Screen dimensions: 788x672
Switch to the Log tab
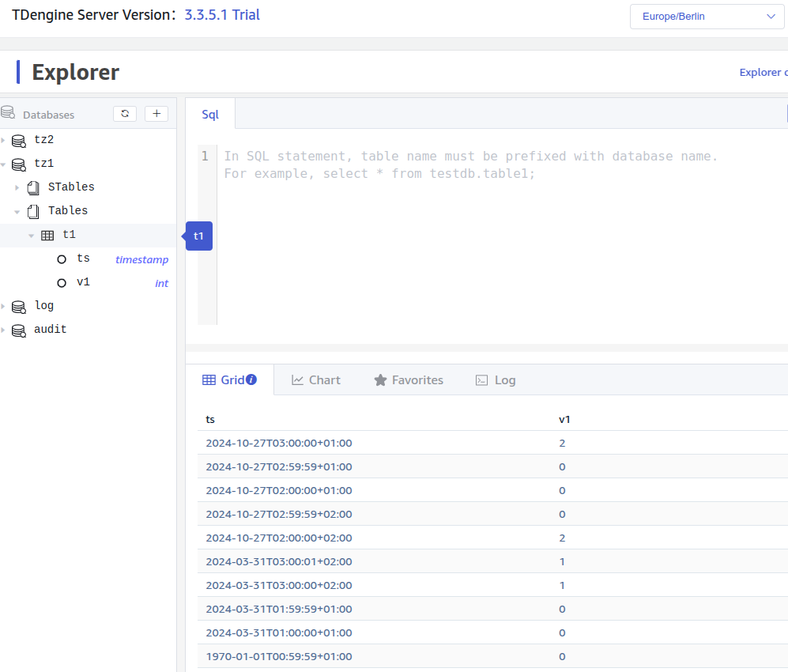tap(495, 380)
